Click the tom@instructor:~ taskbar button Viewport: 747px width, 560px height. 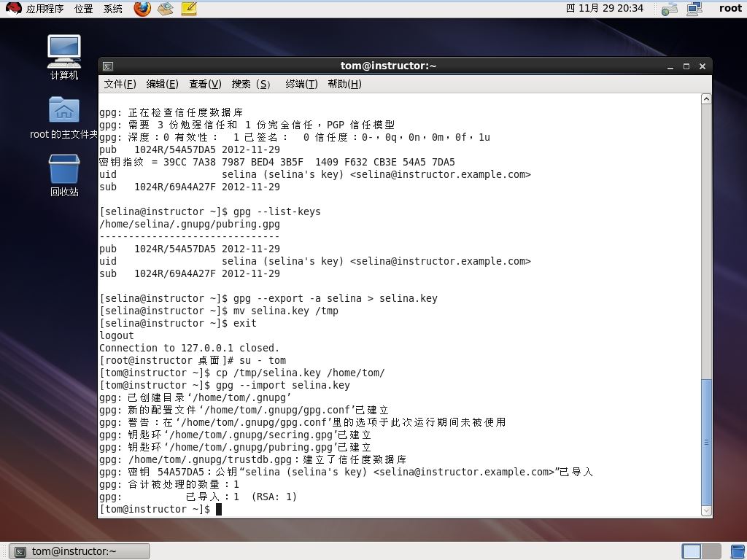click(80, 551)
